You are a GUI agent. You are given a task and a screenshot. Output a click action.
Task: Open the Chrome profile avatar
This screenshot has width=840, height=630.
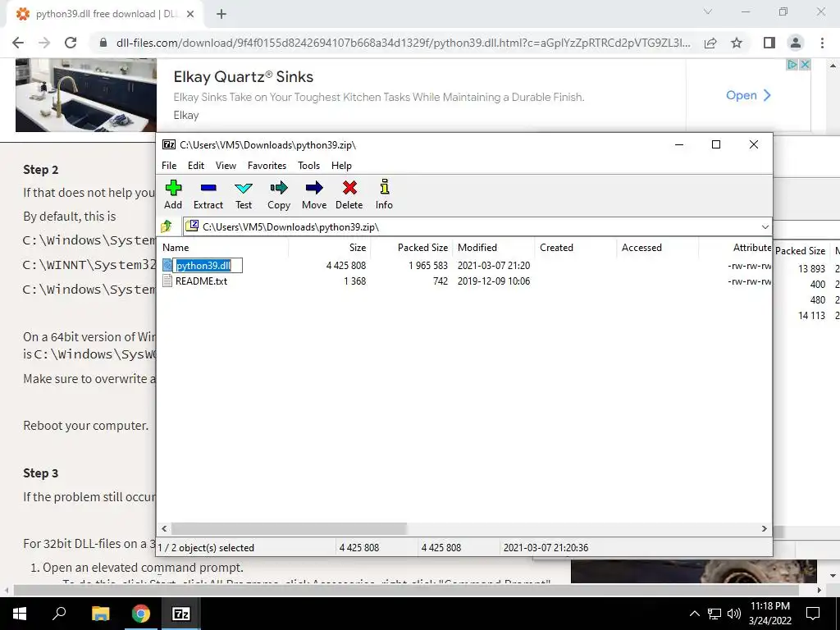click(x=796, y=43)
